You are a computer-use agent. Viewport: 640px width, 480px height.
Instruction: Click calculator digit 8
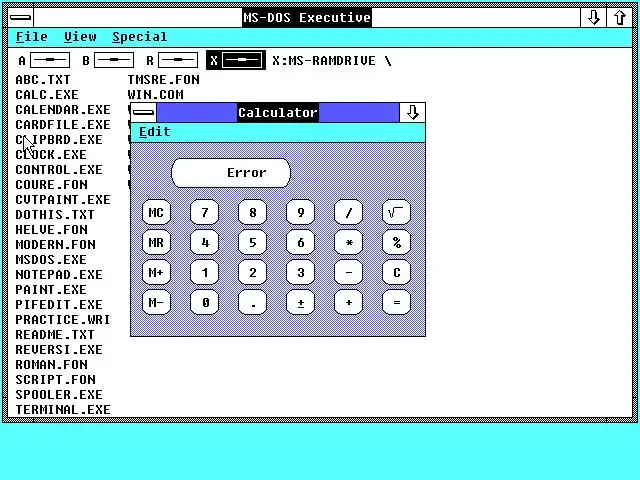[x=253, y=212]
